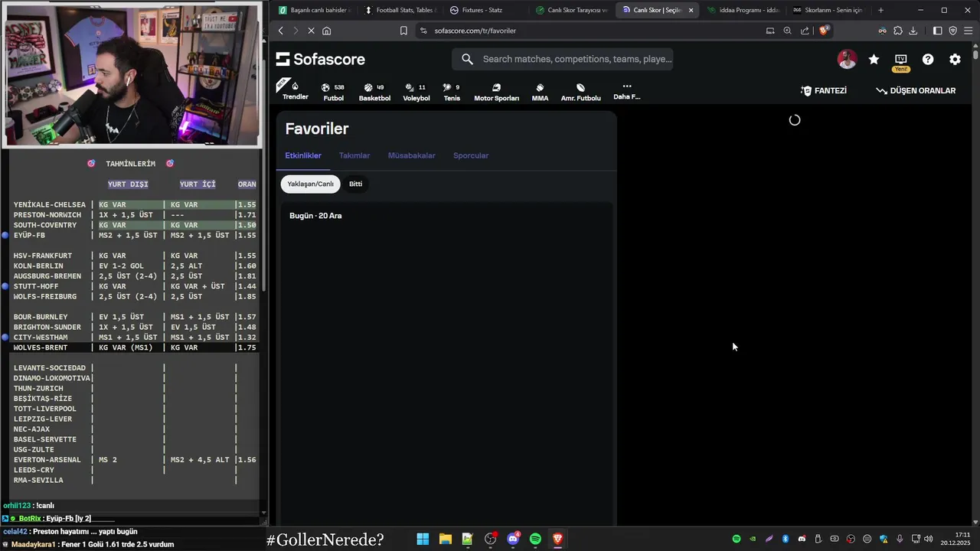Switch to the Müsabakalar tab
Screen dimensions: 980x551
(x=411, y=155)
